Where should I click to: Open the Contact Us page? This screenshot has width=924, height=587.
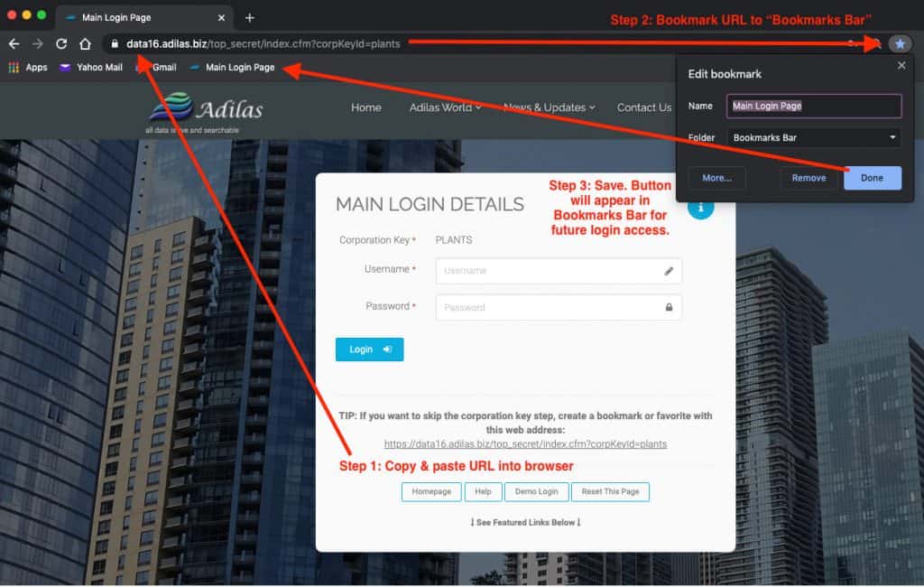point(644,107)
